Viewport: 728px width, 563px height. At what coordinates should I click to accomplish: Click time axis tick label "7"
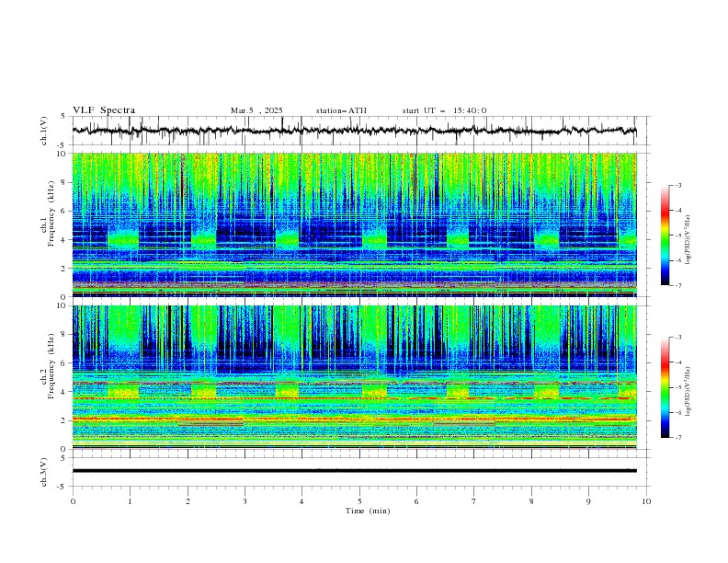coord(474,501)
